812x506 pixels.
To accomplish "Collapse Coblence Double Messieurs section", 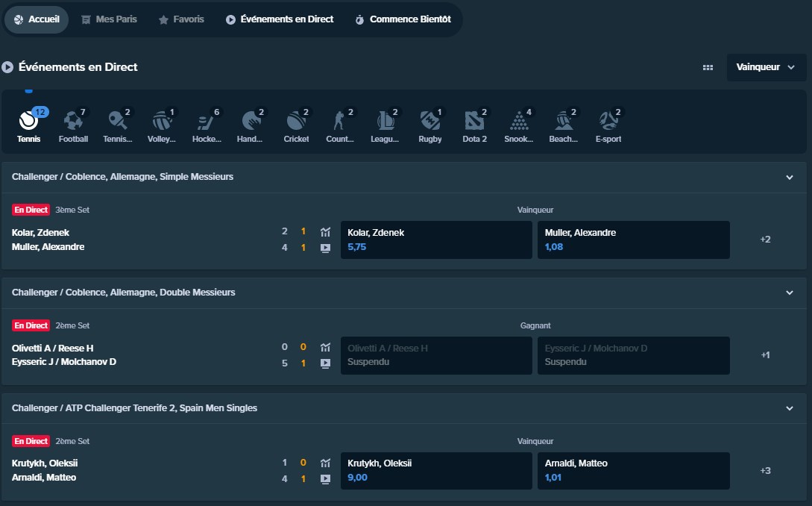I will pyautogui.click(x=790, y=293).
